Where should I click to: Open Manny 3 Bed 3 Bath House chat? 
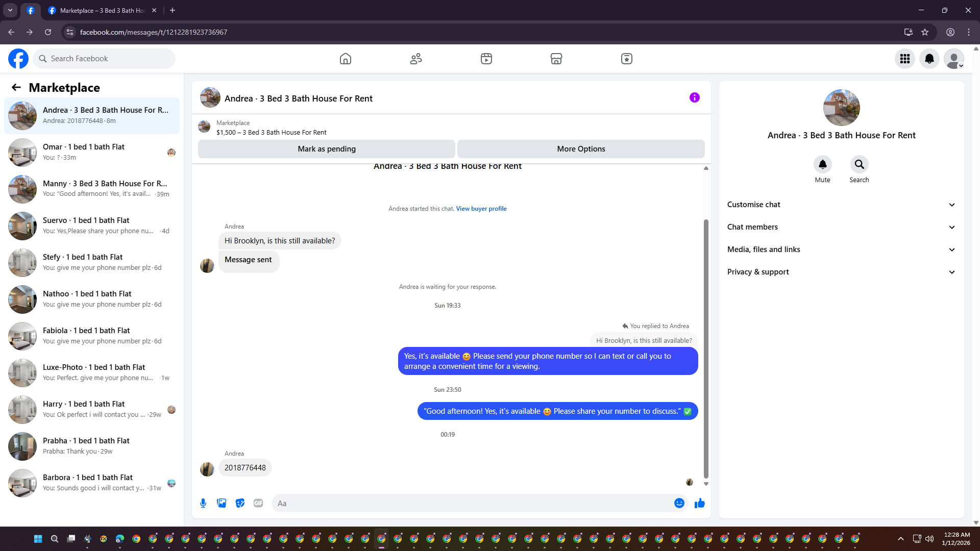[x=92, y=189]
